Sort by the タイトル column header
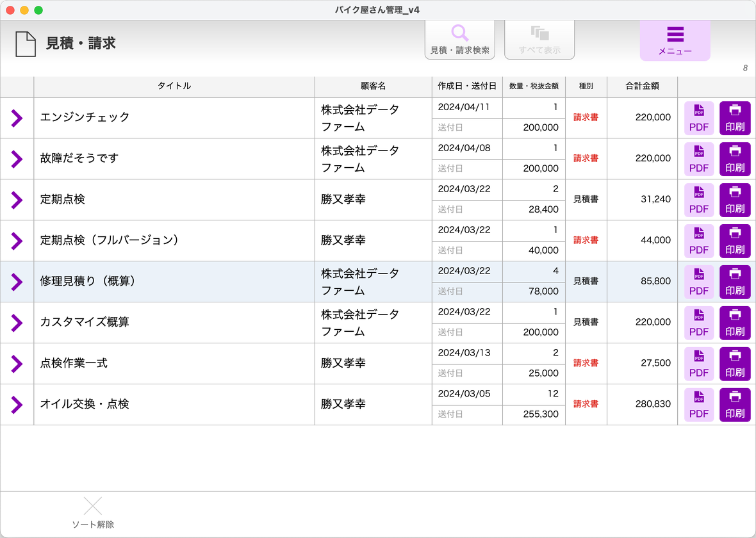The height and width of the screenshot is (538, 756). point(174,86)
